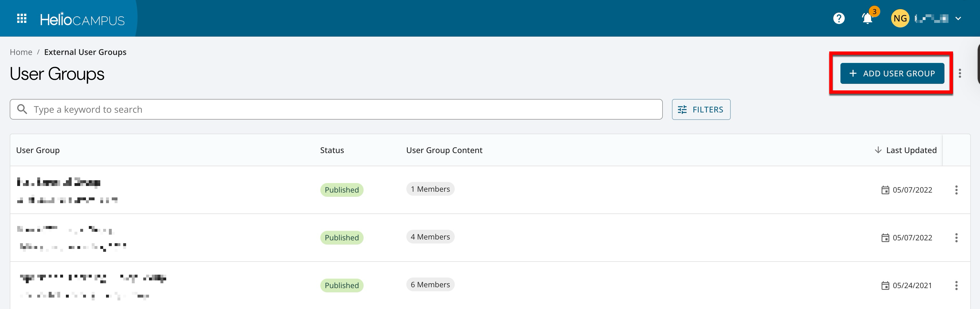Click the search magnifier icon

[x=22, y=110]
